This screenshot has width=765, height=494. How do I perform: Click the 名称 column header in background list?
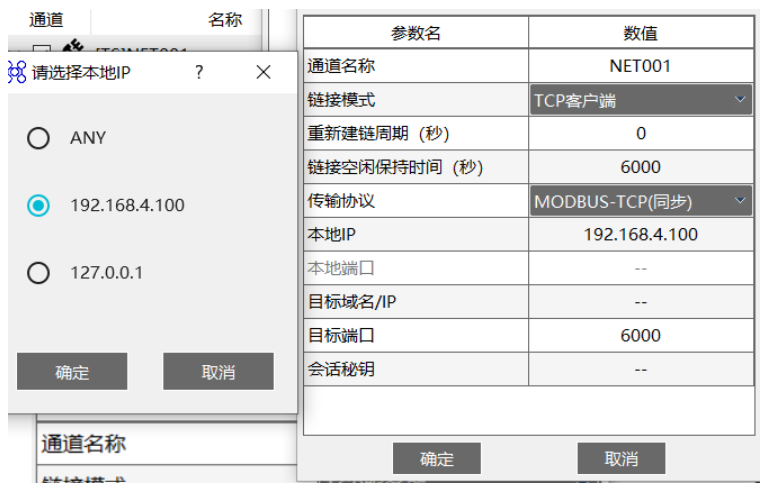click(x=225, y=20)
